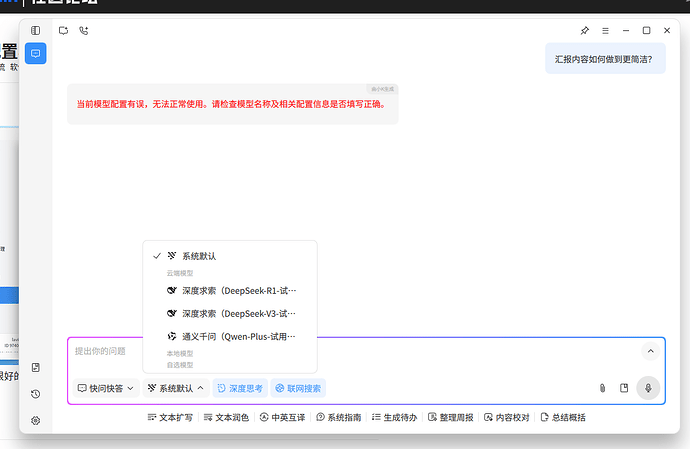Click the 文本扩写 quick action
The width and height of the screenshot is (690, 449).
tap(170, 417)
